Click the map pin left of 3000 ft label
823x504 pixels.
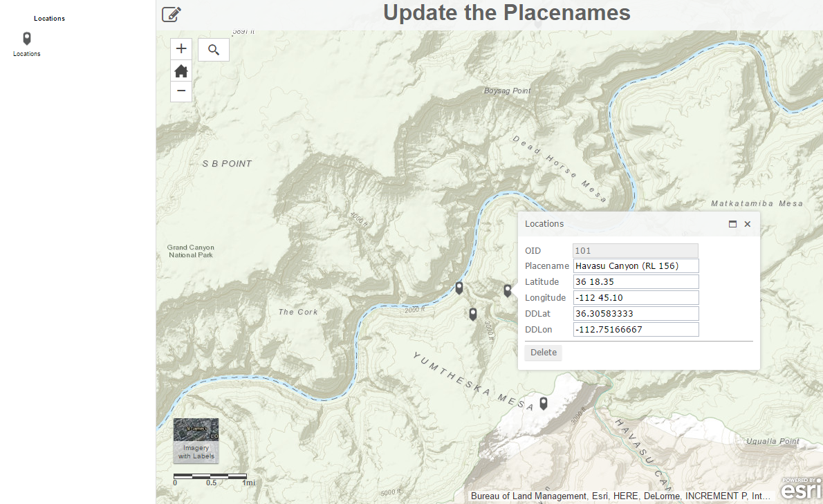[473, 314]
